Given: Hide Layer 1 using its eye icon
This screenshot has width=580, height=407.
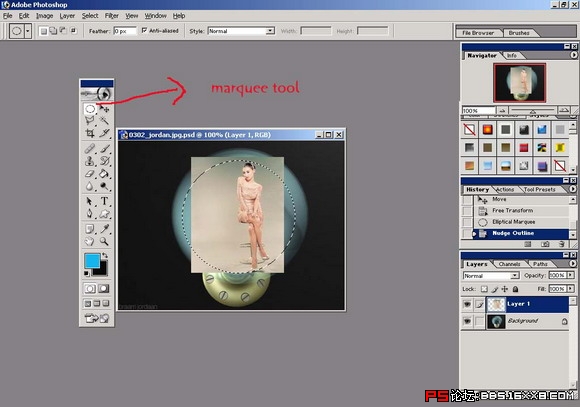Looking at the screenshot, I should (468, 304).
